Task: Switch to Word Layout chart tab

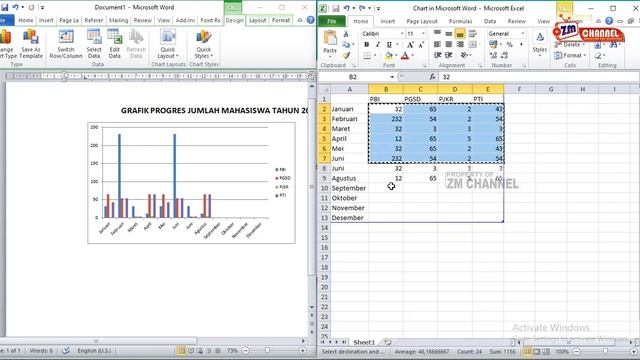Action: point(258,20)
